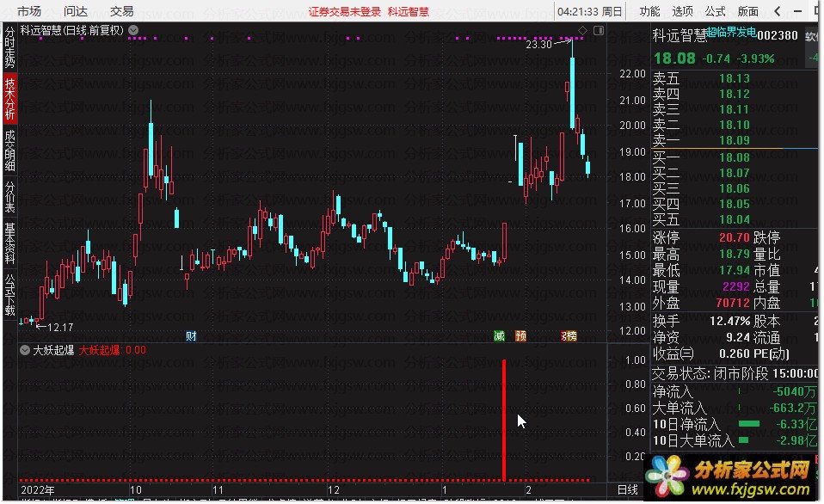
Task: Click the 卖二 price 18.10
Action: coord(735,125)
